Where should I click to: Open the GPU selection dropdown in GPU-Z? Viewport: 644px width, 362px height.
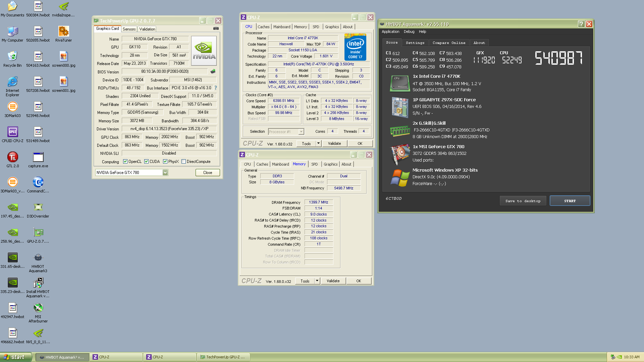pyautogui.click(x=165, y=173)
